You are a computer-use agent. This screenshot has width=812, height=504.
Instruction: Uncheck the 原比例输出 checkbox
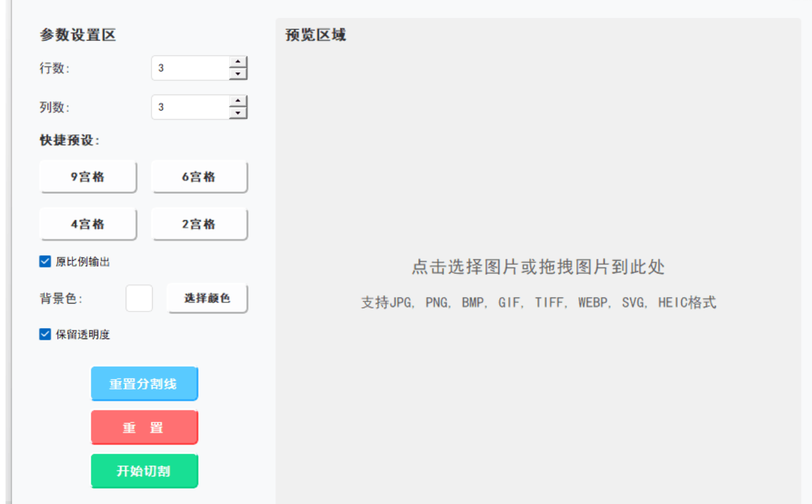45,262
